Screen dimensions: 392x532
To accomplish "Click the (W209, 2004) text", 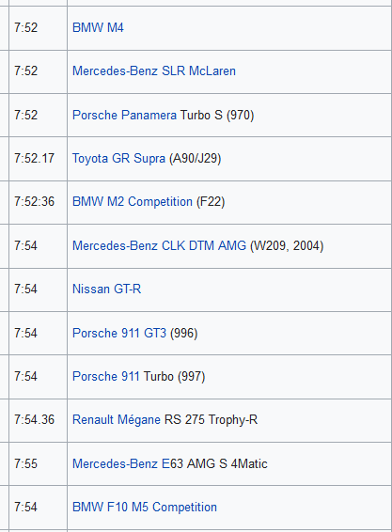I will pos(287,245).
